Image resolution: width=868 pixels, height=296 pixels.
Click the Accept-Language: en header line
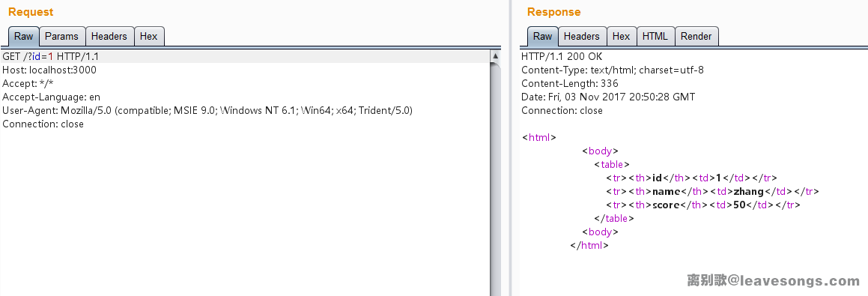52,97
